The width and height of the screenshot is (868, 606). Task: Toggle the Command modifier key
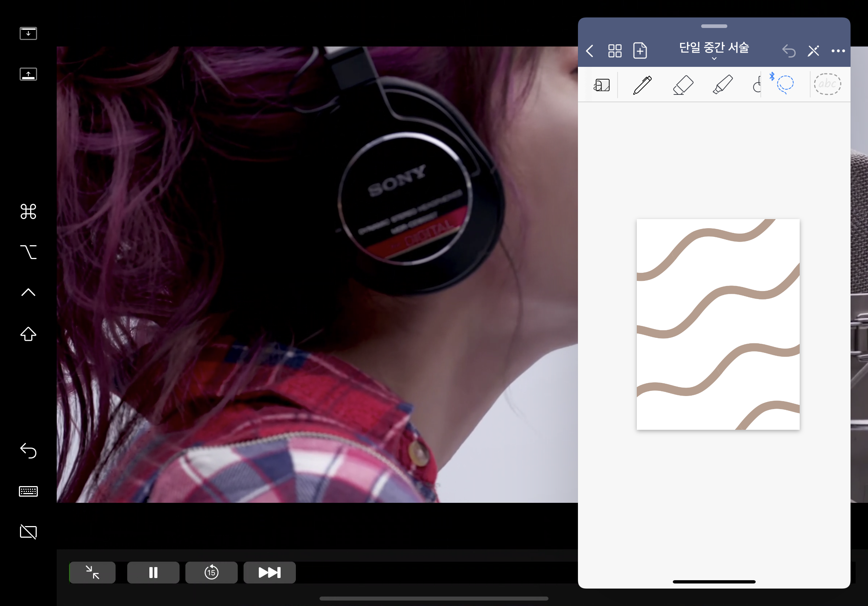click(x=28, y=211)
